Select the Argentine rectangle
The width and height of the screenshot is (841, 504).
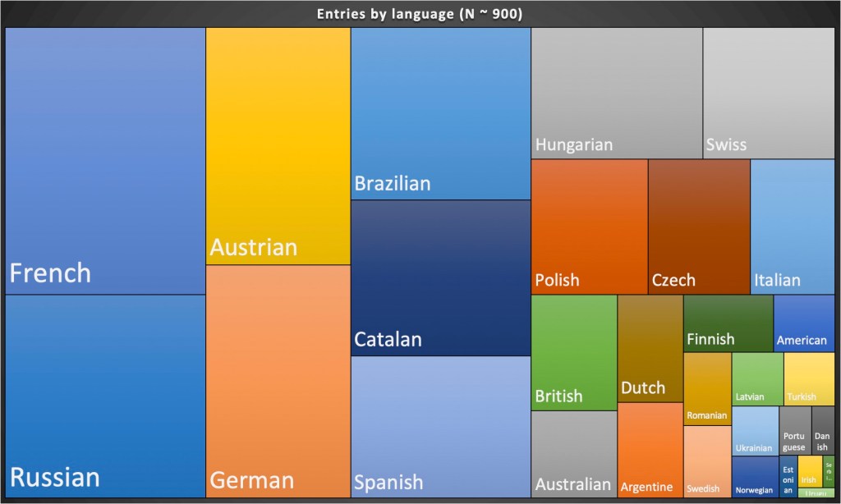[650, 449]
